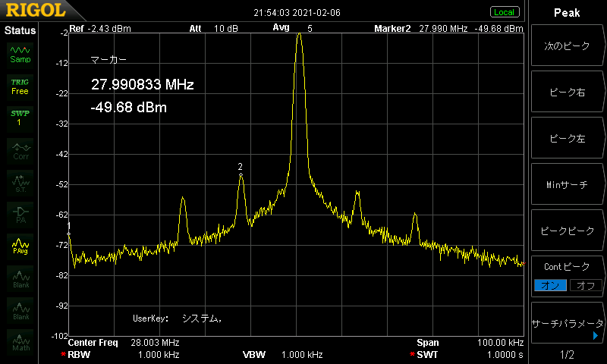Viewport: 607px width, 364px height.
Task: Select the マーカー label
Action: 109,60
